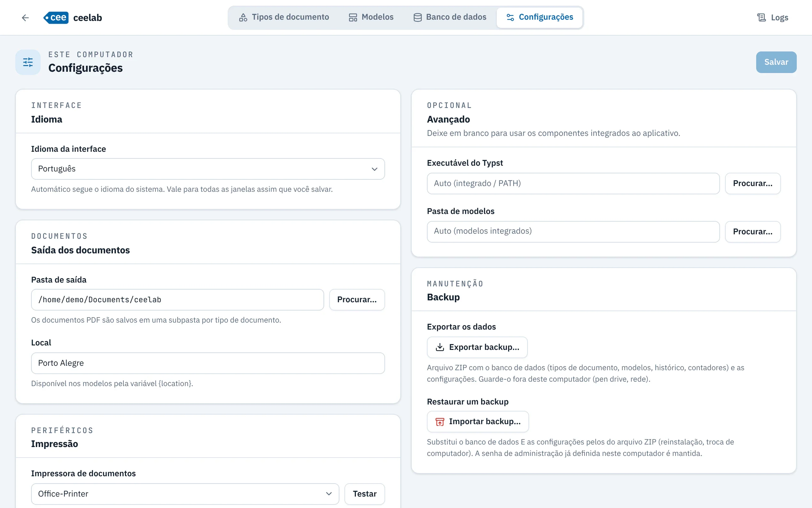The width and height of the screenshot is (812, 508).
Task: Focus the Executável do Typst input
Action: pos(573,184)
